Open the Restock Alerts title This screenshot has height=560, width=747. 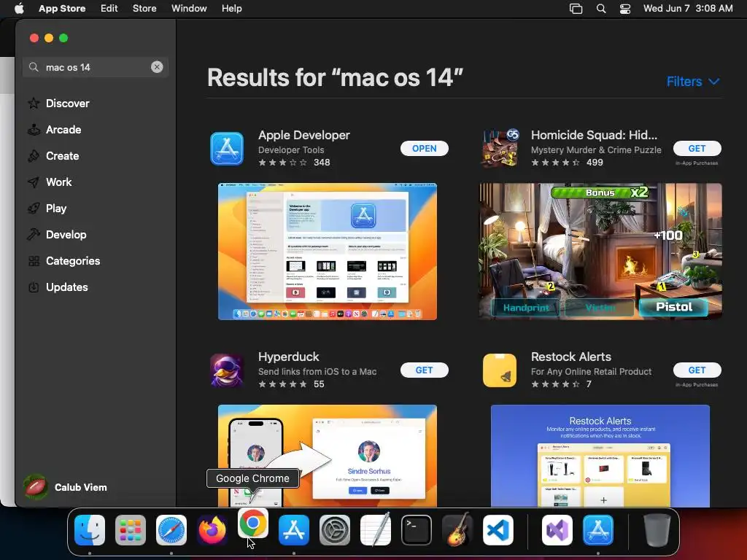570,357
